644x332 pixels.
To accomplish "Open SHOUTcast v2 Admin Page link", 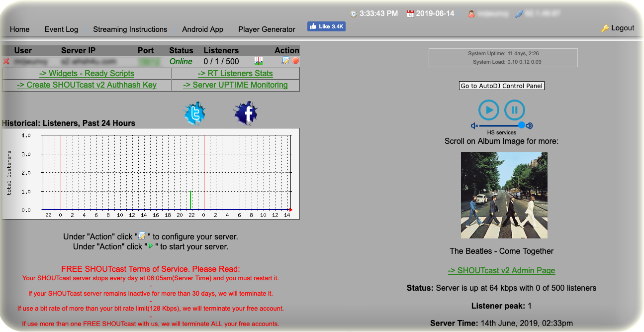I will point(501,270).
